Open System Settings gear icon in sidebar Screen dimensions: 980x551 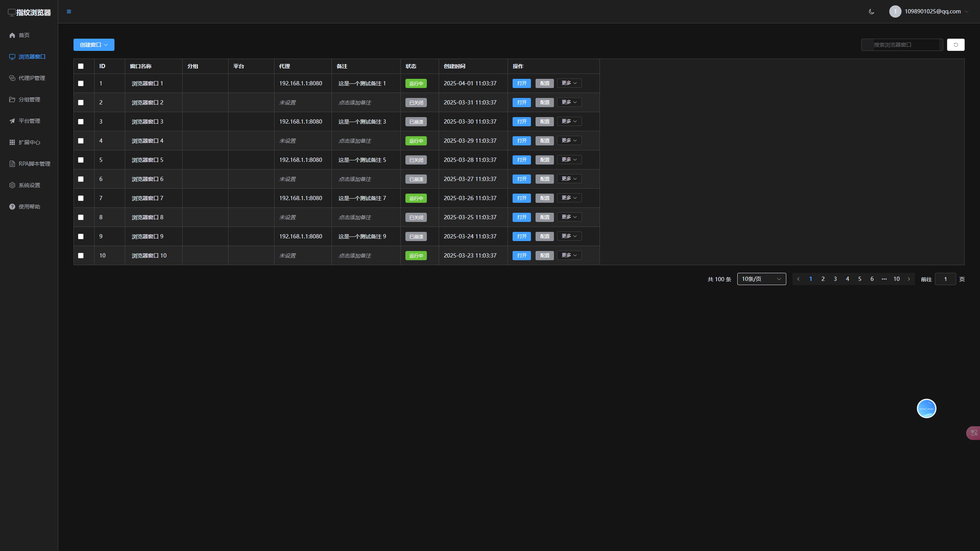[12, 185]
